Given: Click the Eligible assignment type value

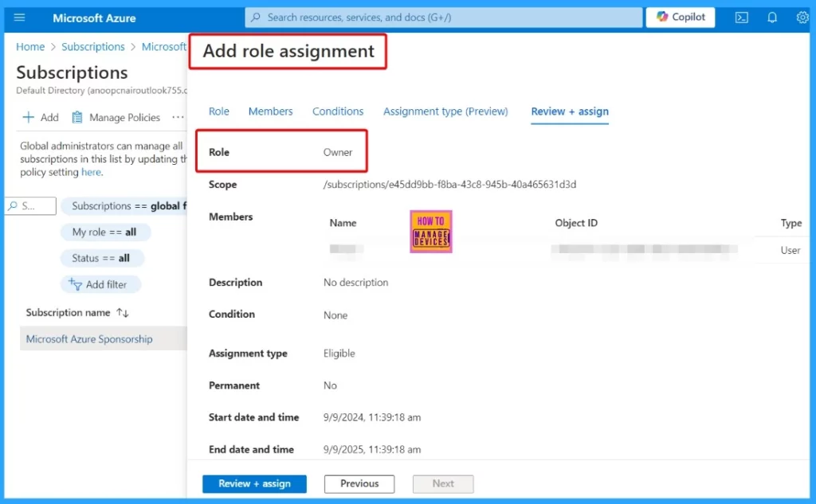Looking at the screenshot, I should coord(339,354).
